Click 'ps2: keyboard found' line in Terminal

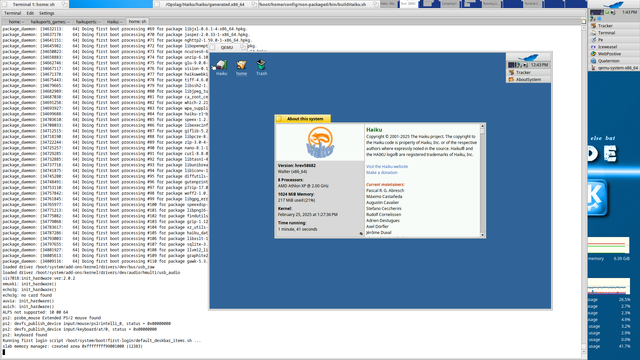(x=25, y=335)
